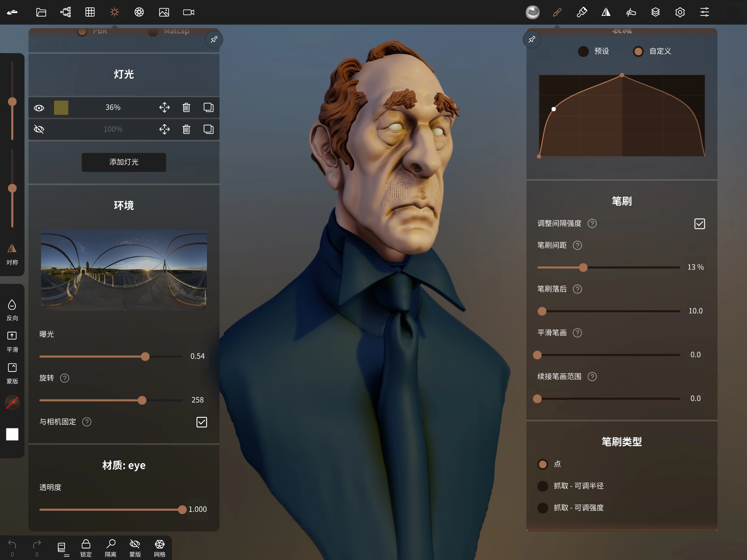Click the 隔离 solo button

coord(110,548)
